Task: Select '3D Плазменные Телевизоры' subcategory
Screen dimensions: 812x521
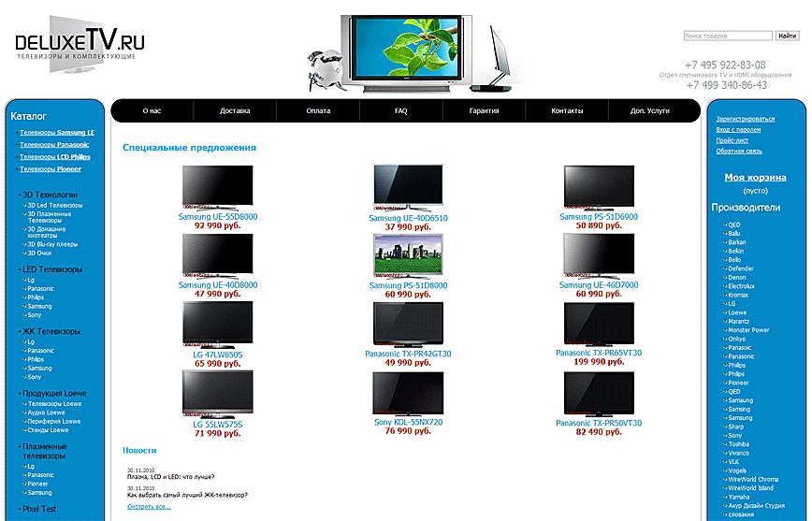Action: [x=50, y=217]
